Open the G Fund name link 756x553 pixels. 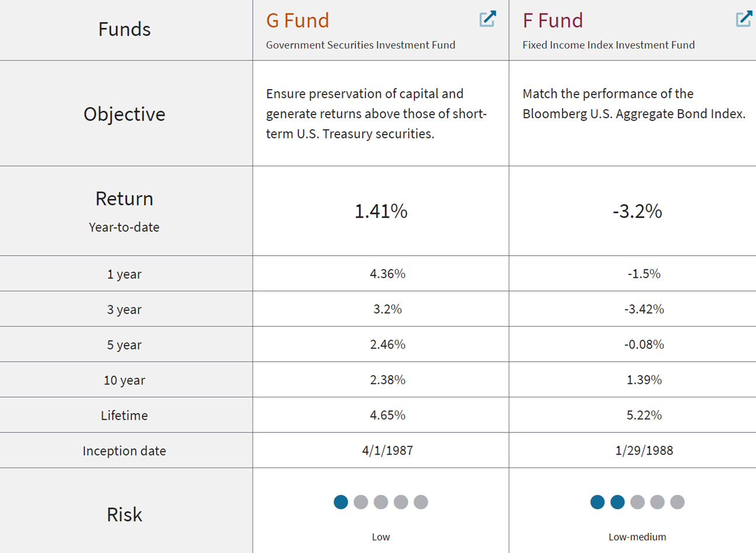pos(297,20)
